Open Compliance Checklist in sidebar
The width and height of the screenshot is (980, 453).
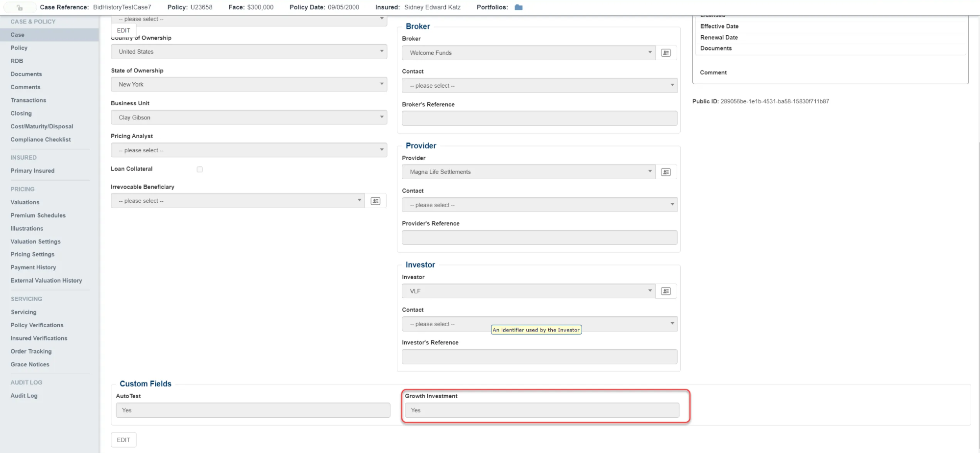[x=41, y=140]
